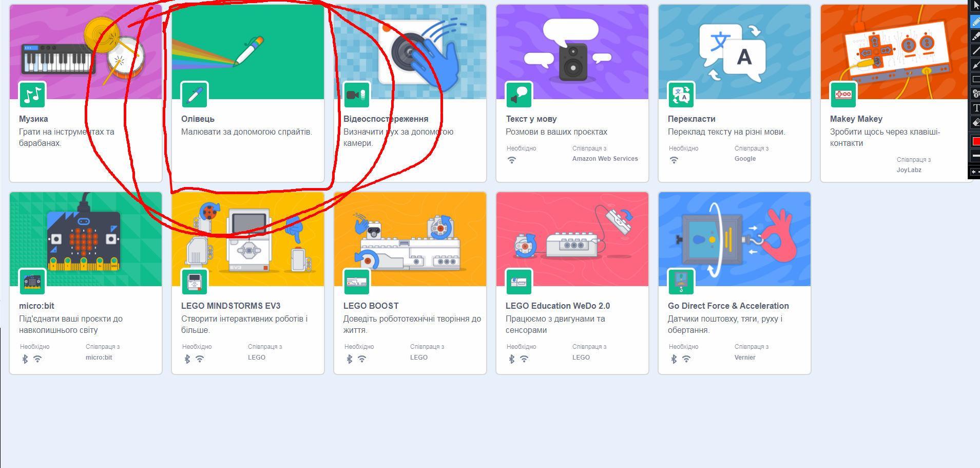Image resolution: width=980 pixels, height=468 pixels.
Task: Click the Vernier collaborator label
Action: (745, 358)
